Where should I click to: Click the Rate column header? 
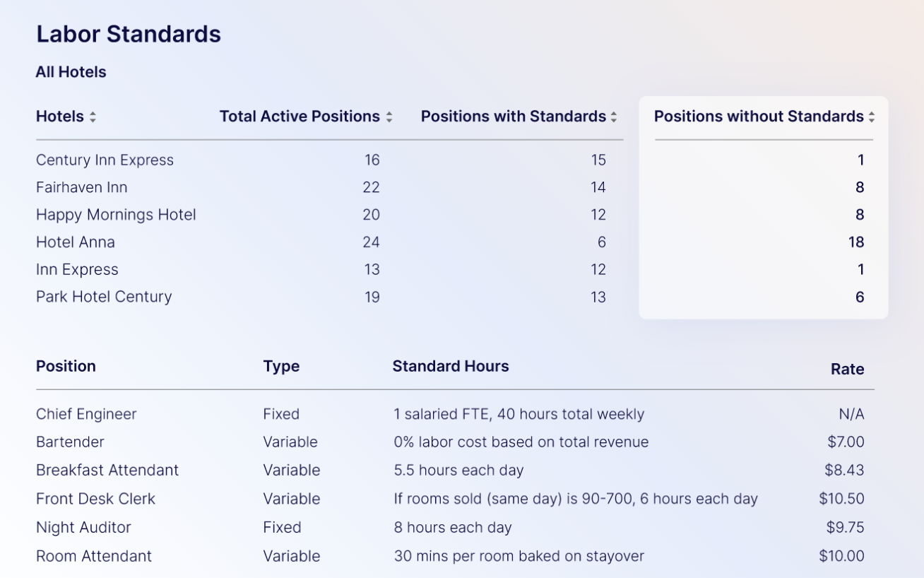click(x=847, y=369)
